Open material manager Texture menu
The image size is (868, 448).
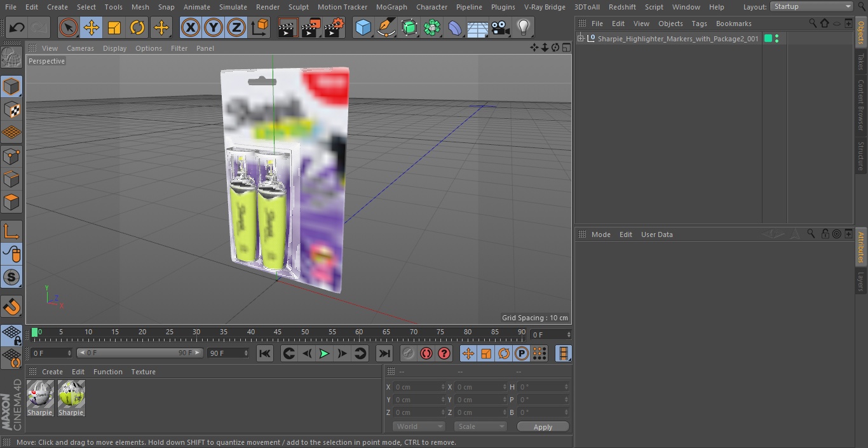coord(143,372)
